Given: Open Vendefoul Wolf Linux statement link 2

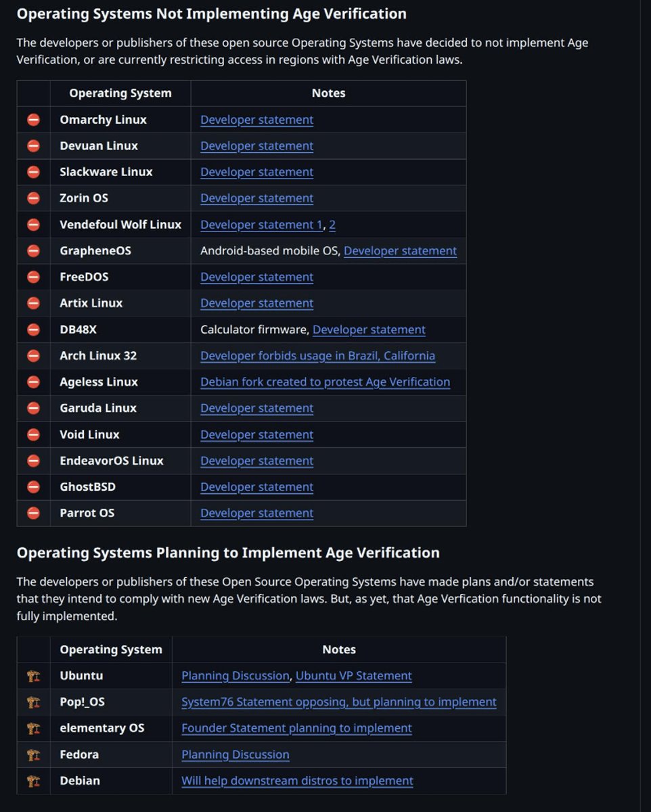Looking at the screenshot, I should coord(332,225).
